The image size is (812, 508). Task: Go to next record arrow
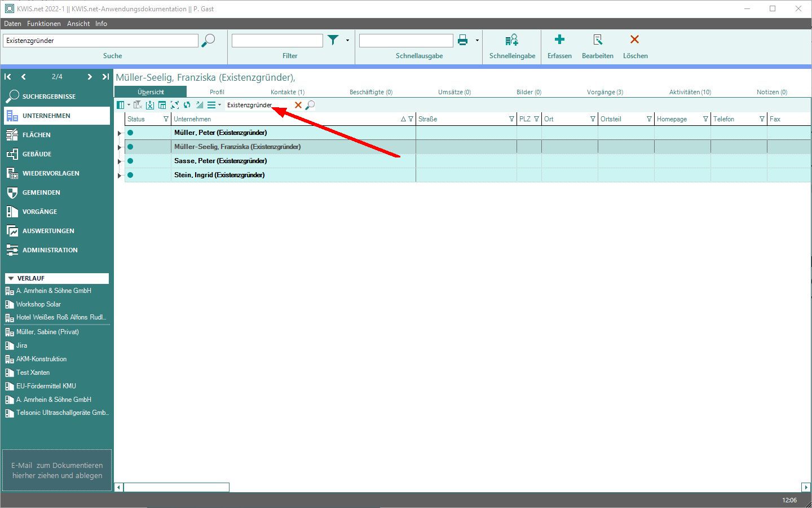coord(90,77)
